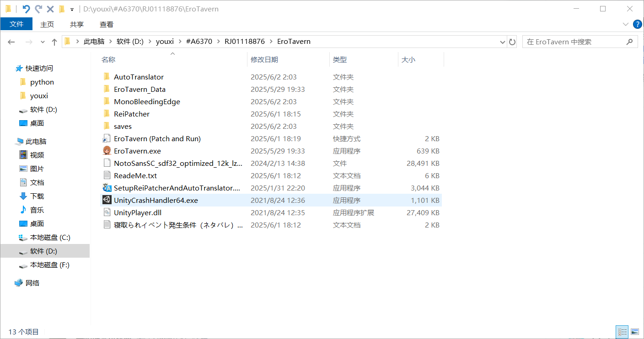Select the ReiPatcher folder icon
The image size is (644, 339).
pos(107,114)
